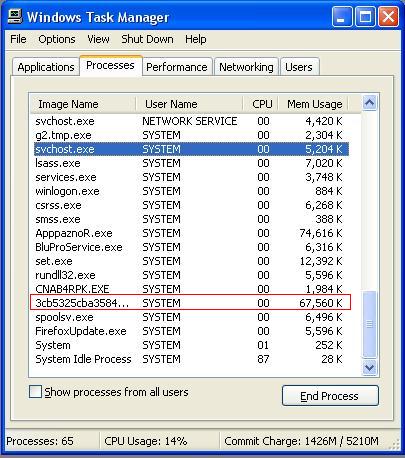Viewport: 405px width, 458px height.
Task: Close the Task Manager window
Action: point(388,17)
